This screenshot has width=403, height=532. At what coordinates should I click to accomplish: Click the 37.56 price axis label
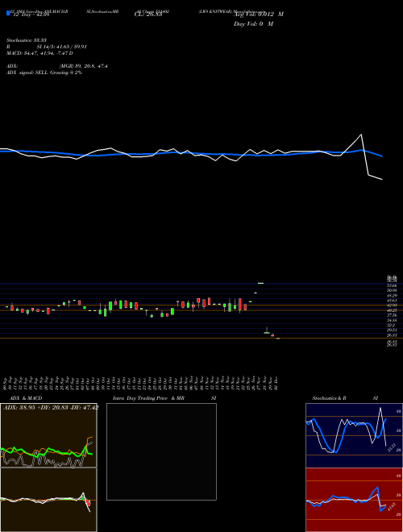tap(393, 315)
